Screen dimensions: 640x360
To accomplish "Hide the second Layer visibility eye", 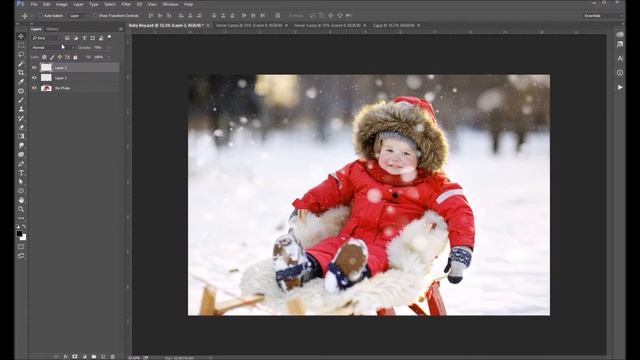I will point(34,78).
